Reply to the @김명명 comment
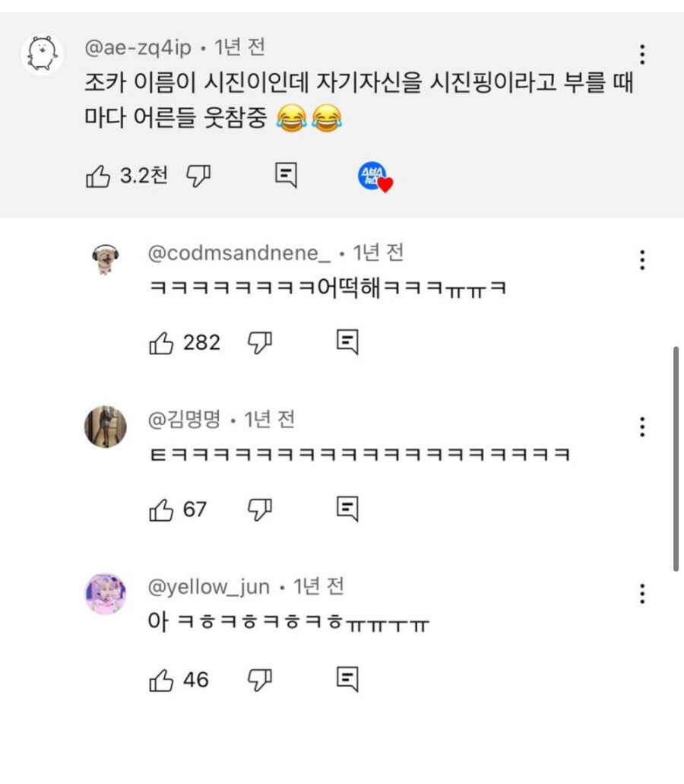This screenshot has width=684, height=784. tap(347, 509)
